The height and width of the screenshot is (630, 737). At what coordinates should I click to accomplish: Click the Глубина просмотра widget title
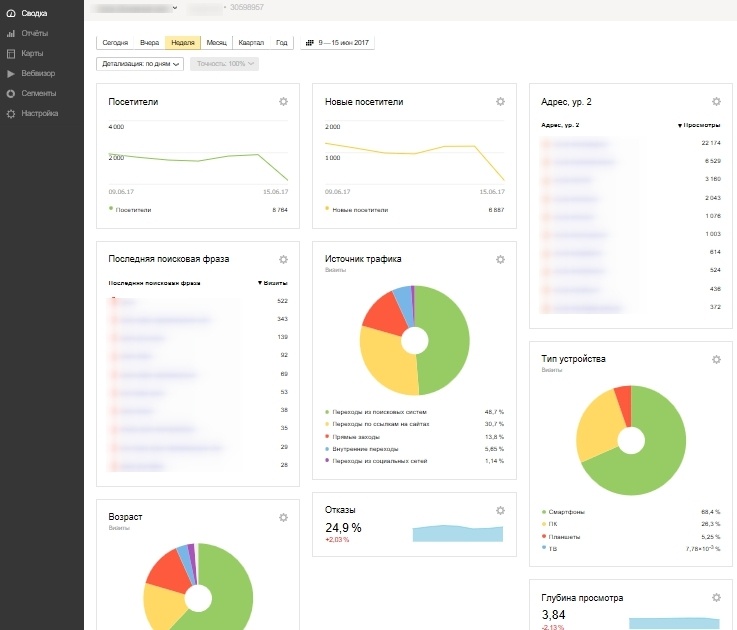[582, 598]
